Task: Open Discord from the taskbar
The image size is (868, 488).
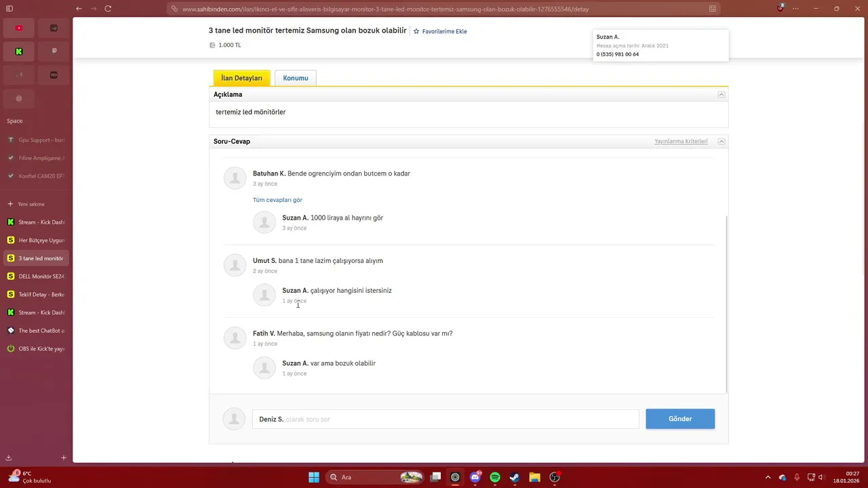Action: [x=475, y=477]
